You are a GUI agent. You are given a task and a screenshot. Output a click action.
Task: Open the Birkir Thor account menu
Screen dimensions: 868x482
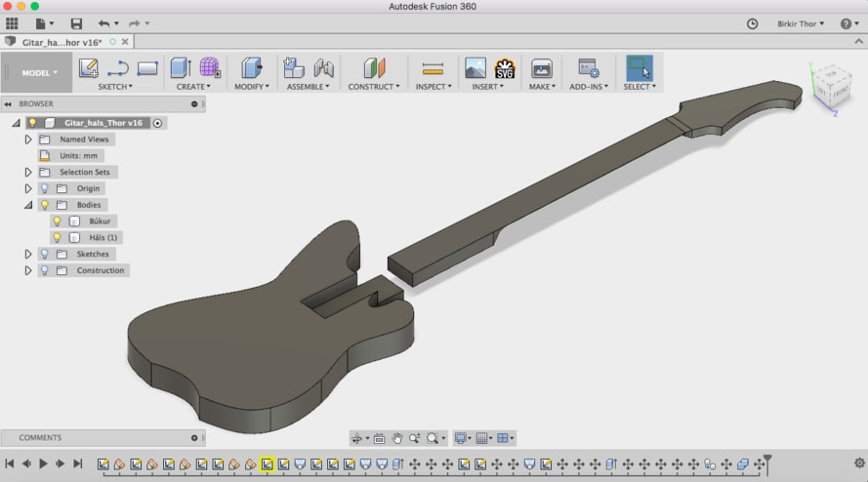click(x=801, y=23)
